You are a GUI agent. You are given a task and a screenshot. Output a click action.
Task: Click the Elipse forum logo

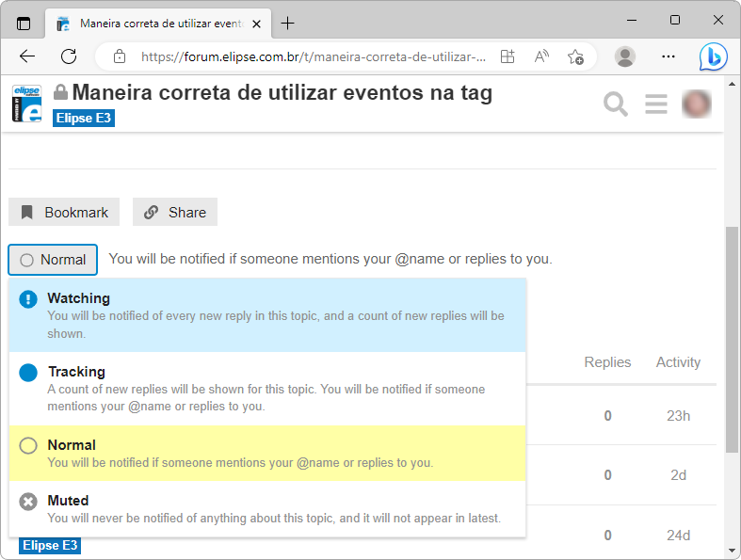(26, 104)
